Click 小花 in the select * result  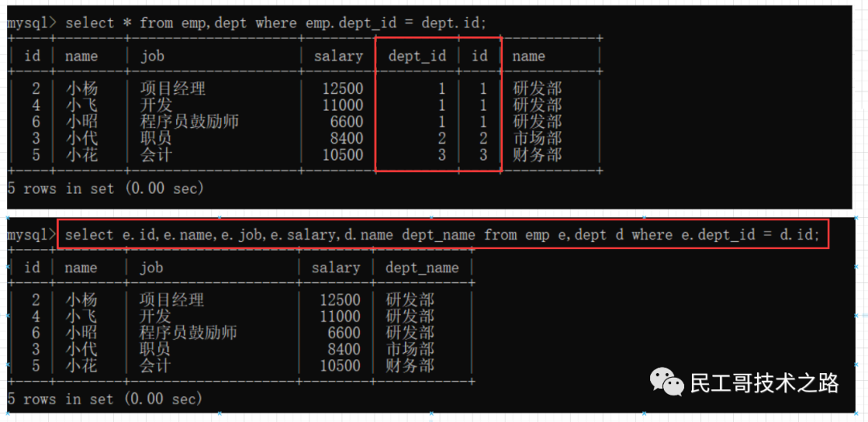pos(81,154)
